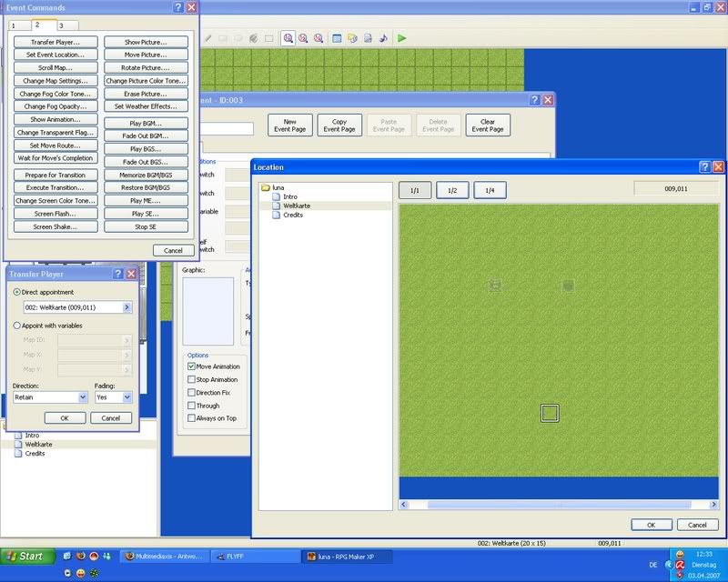Click the 1/2 zoom button in Location

pyautogui.click(x=452, y=190)
